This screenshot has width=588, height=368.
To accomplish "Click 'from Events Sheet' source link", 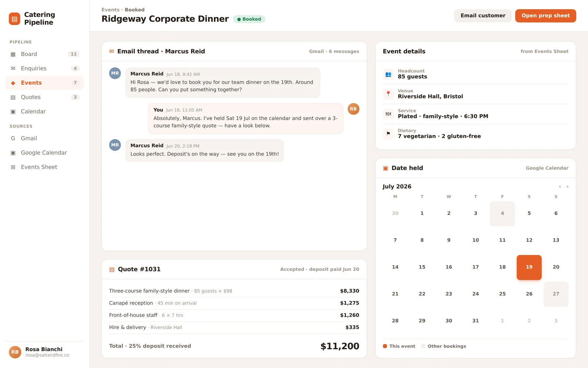I will click(544, 52).
